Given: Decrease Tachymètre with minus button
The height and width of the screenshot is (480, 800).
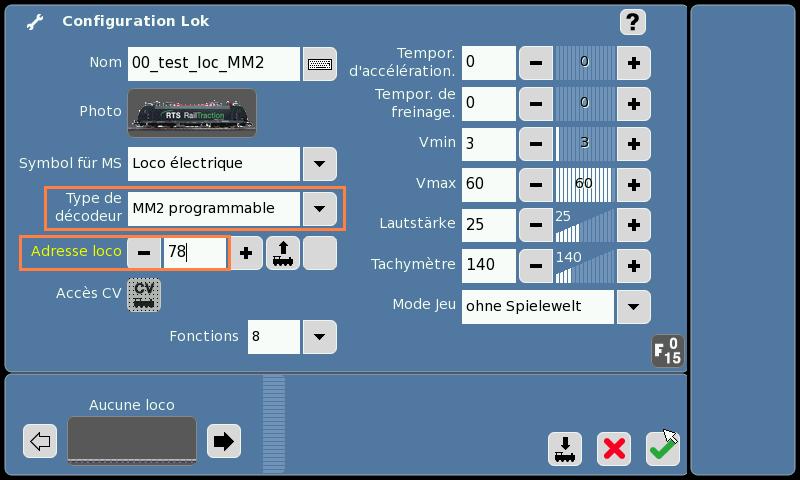Looking at the screenshot, I should [x=536, y=266].
